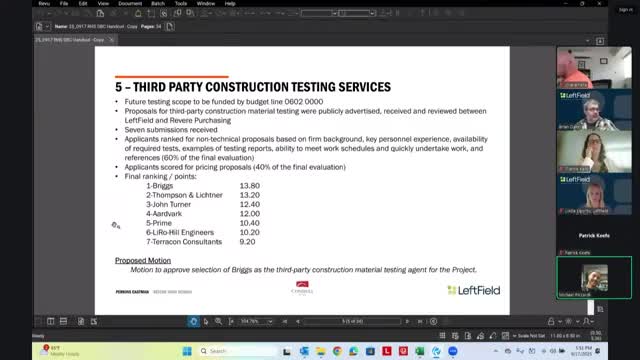
Task: Click the page number field
Action: click(352, 322)
